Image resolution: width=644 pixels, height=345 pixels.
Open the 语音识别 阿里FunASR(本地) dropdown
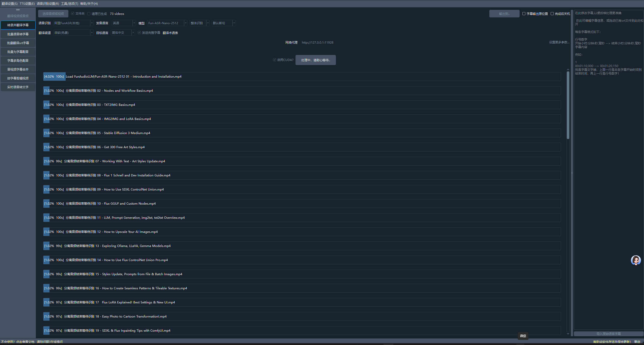tap(73, 23)
